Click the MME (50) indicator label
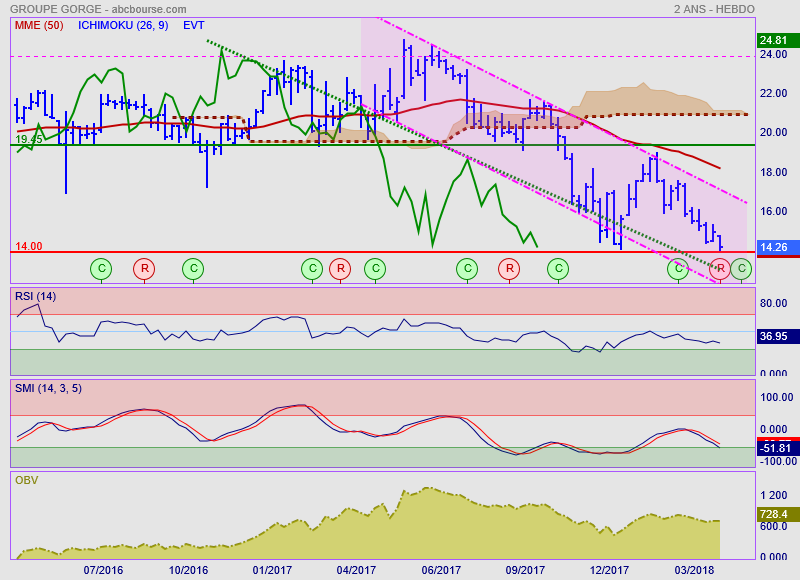 coord(39,26)
